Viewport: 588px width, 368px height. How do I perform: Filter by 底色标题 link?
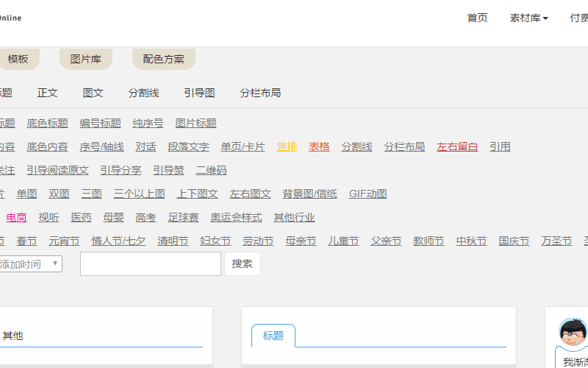pos(47,124)
